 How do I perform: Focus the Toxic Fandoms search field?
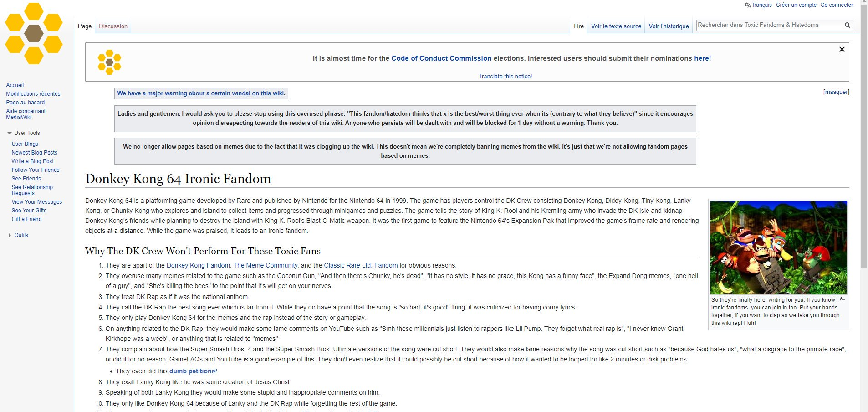click(770, 25)
